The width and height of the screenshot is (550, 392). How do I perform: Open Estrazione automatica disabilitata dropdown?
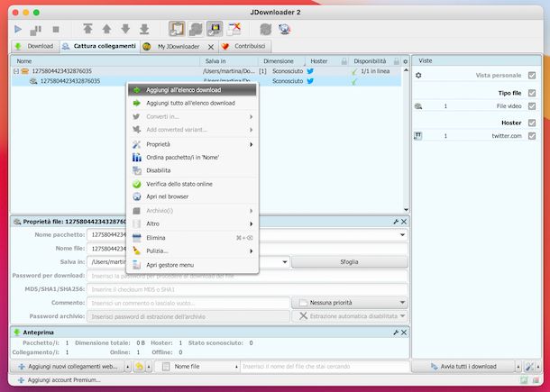click(x=349, y=316)
